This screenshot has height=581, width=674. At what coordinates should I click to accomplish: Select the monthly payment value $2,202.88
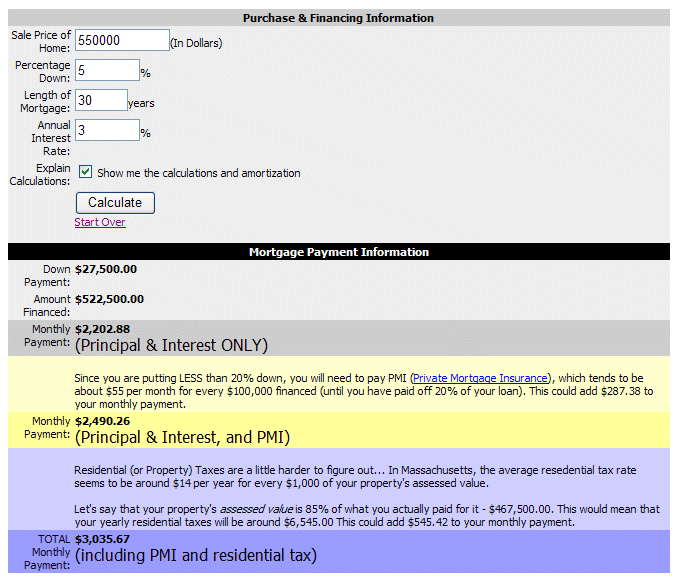[x=102, y=330]
